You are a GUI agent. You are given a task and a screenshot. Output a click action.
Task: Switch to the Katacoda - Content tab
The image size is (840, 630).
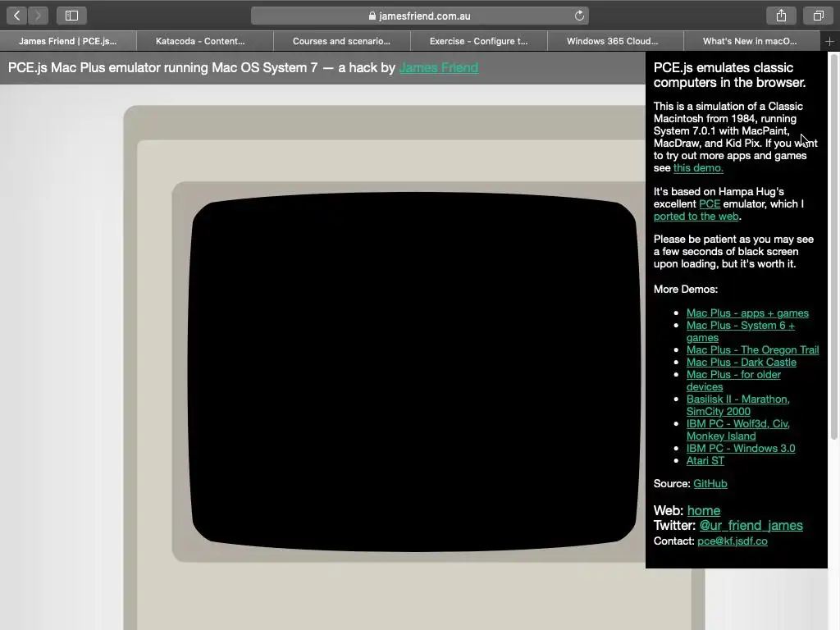204,41
